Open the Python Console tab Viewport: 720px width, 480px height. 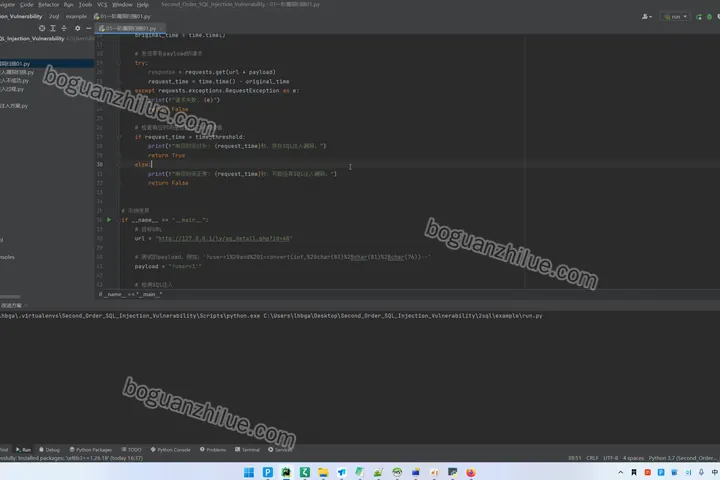(170, 450)
